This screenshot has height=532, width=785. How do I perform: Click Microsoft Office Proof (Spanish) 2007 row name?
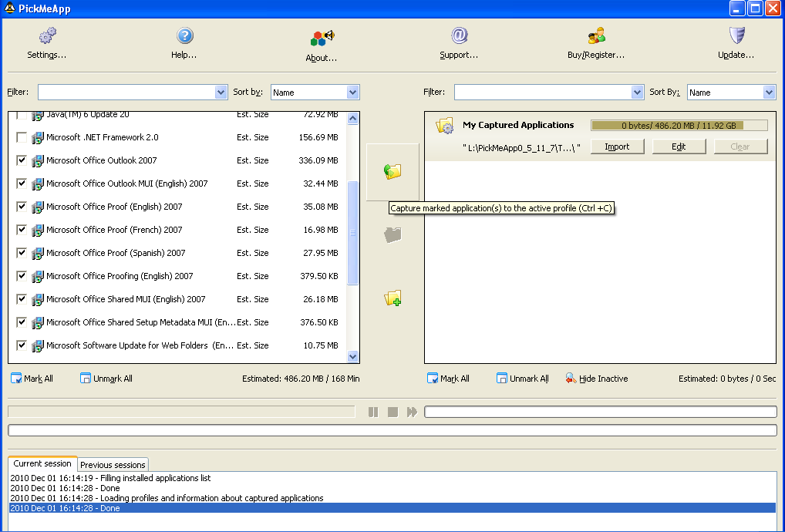coord(116,253)
